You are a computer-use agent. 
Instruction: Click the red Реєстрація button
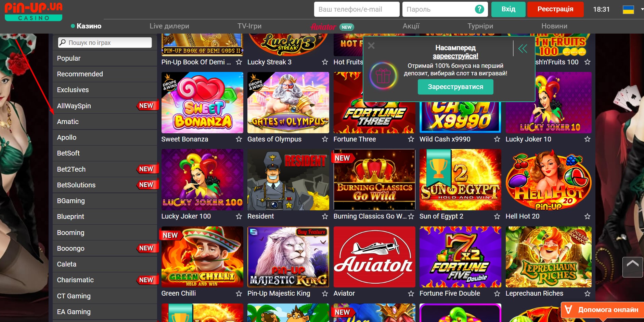[555, 9]
